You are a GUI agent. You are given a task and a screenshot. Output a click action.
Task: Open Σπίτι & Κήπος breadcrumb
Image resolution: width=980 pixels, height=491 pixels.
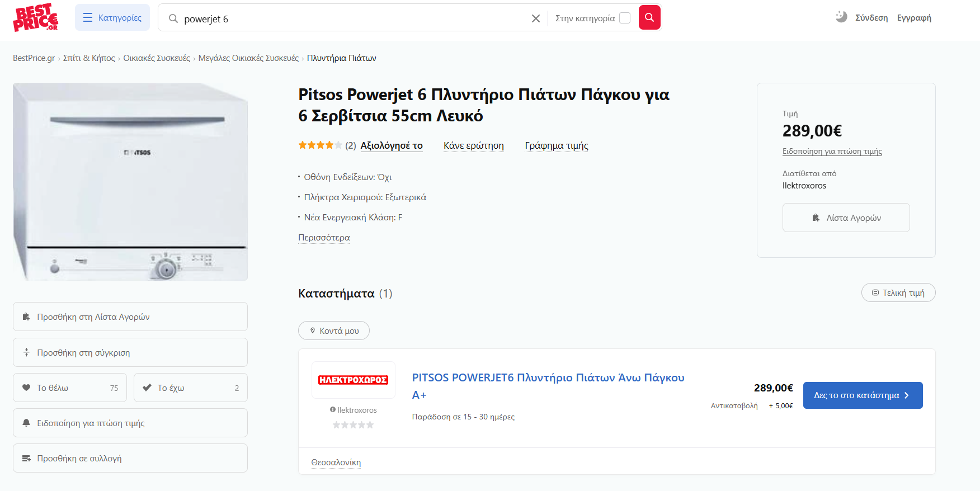pos(89,58)
